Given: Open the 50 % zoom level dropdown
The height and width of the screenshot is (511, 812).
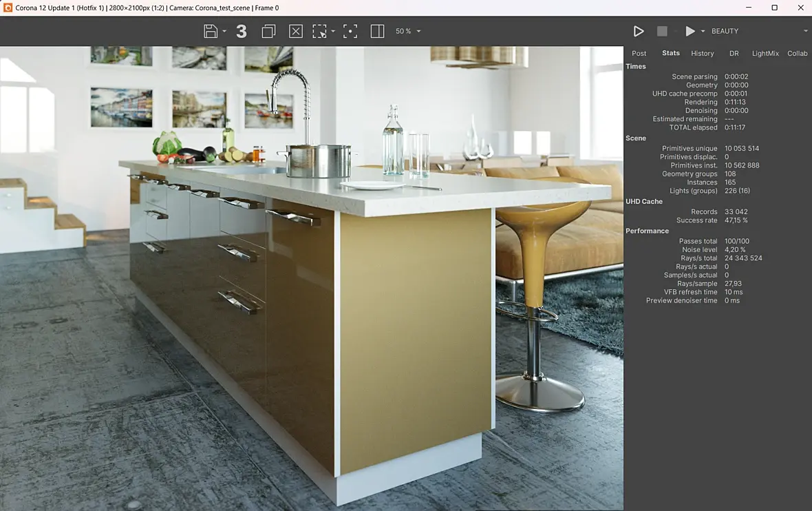Looking at the screenshot, I should [x=408, y=32].
